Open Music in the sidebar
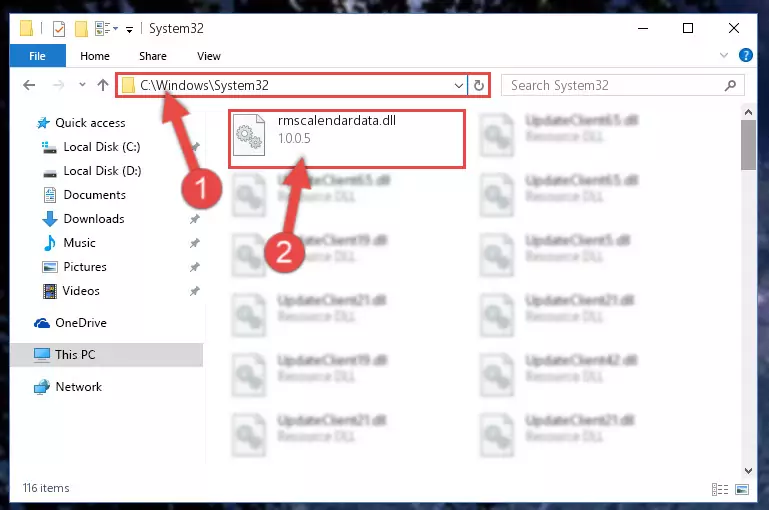This screenshot has width=769, height=510. (69, 243)
